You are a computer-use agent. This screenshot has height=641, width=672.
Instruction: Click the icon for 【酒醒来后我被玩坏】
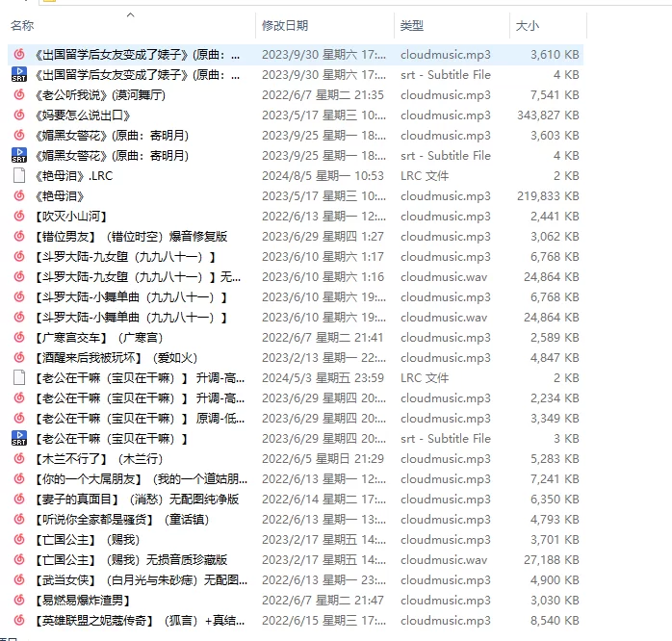[19, 357]
